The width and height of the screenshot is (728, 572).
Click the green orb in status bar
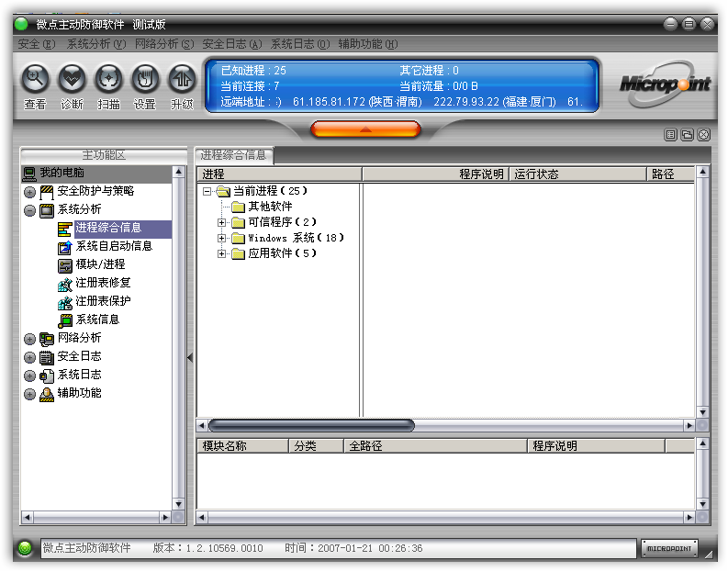click(25, 548)
